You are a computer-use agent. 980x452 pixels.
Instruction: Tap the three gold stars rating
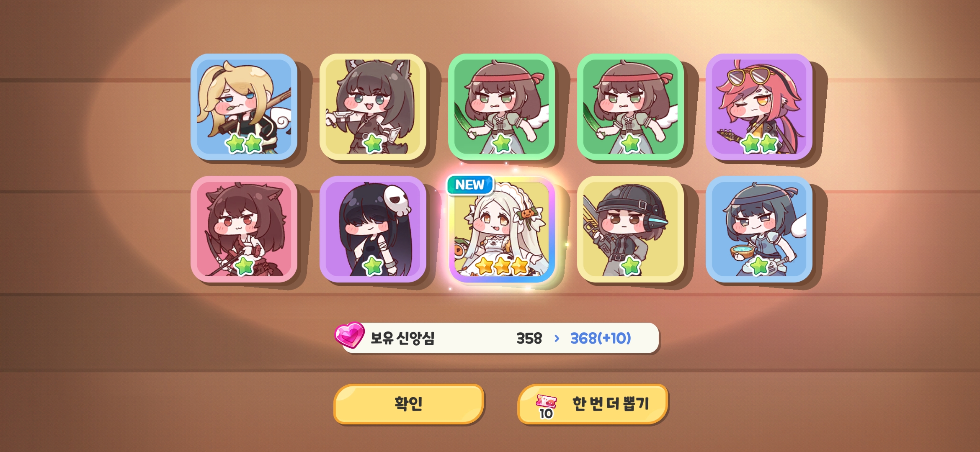502,266
